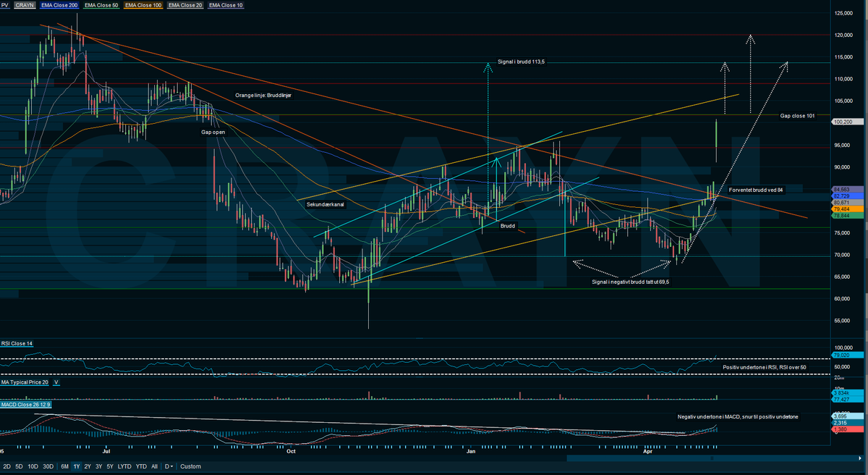Click the 'Forventet brudd ved 84' annotation
Image resolution: width=868 pixels, height=475 pixels.
coord(757,189)
